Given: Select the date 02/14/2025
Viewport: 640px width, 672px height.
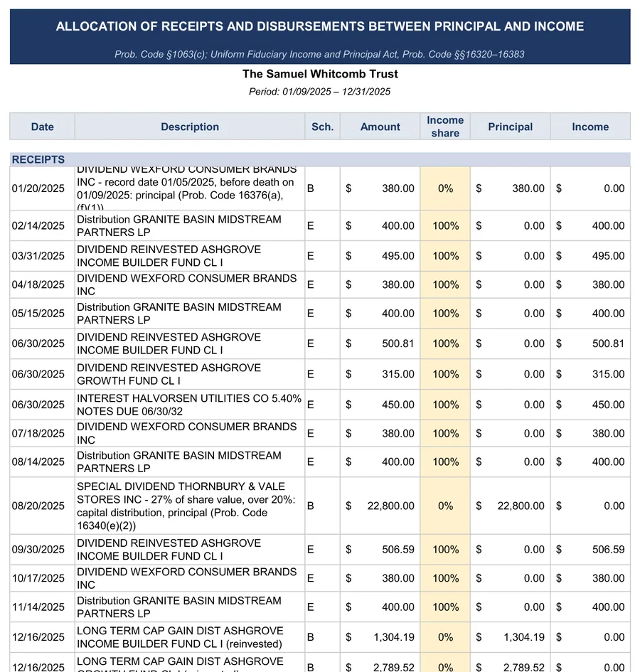Looking at the screenshot, I should pyautogui.click(x=38, y=226).
